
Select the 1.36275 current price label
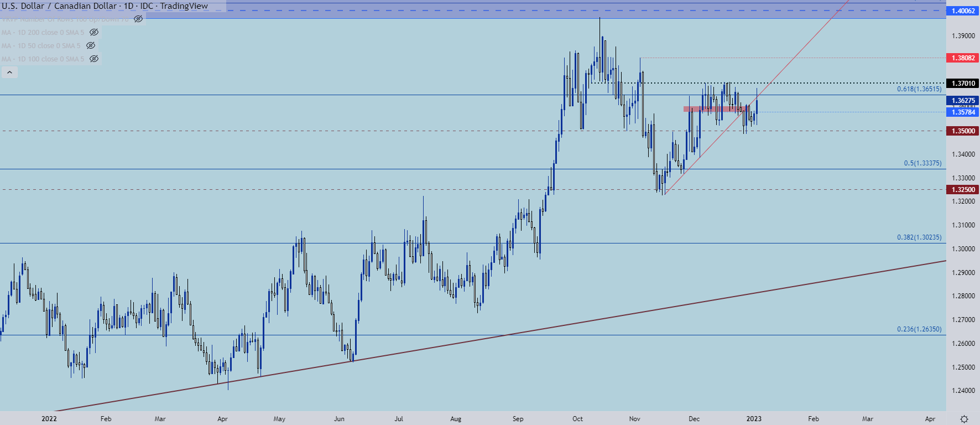pos(963,101)
